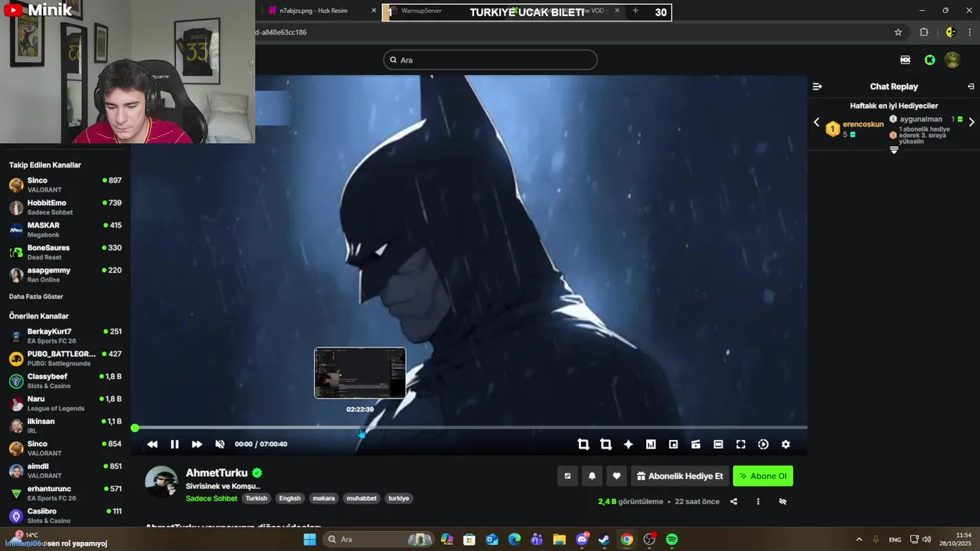Open the three-dot more options menu
The height and width of the screenshot is (551, 980).
coord(758,502)
